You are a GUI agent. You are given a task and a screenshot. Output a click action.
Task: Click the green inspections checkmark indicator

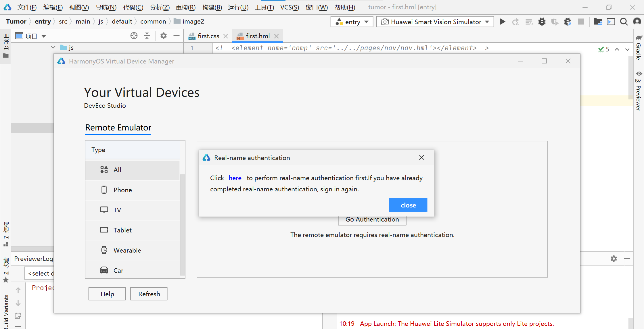point(603,49)
